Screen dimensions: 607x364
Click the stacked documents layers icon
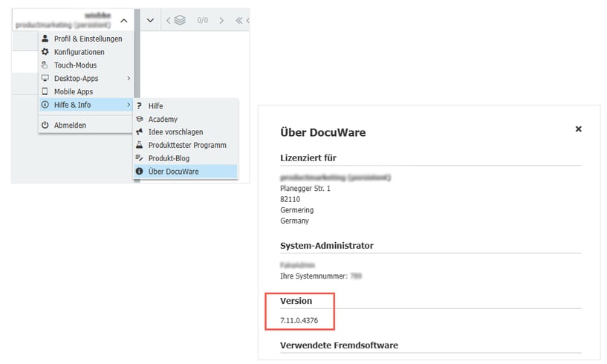pyautogui.click(x=179, y=21)
